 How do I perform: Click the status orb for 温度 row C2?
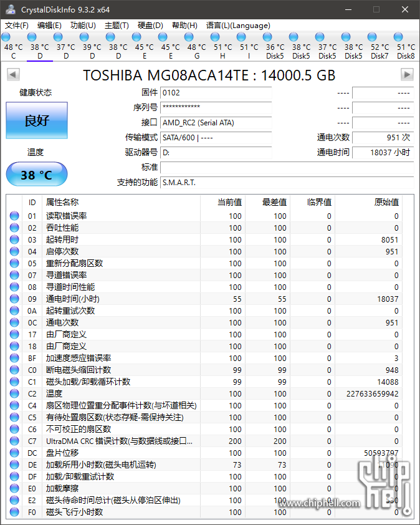tap(14, 393)
